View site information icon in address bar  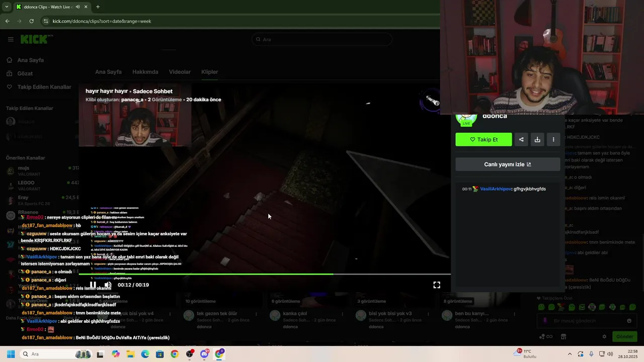(x=46, y=21)
